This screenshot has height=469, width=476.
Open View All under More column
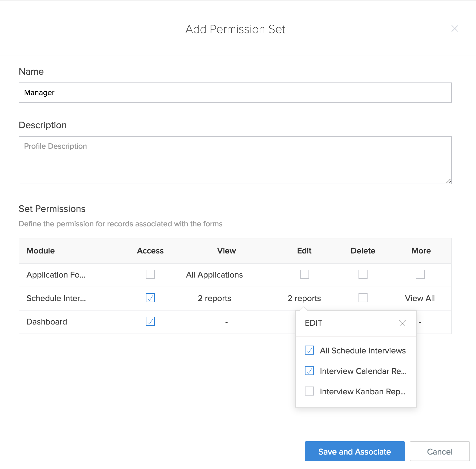pyautogui.click(x=420, y=298)
